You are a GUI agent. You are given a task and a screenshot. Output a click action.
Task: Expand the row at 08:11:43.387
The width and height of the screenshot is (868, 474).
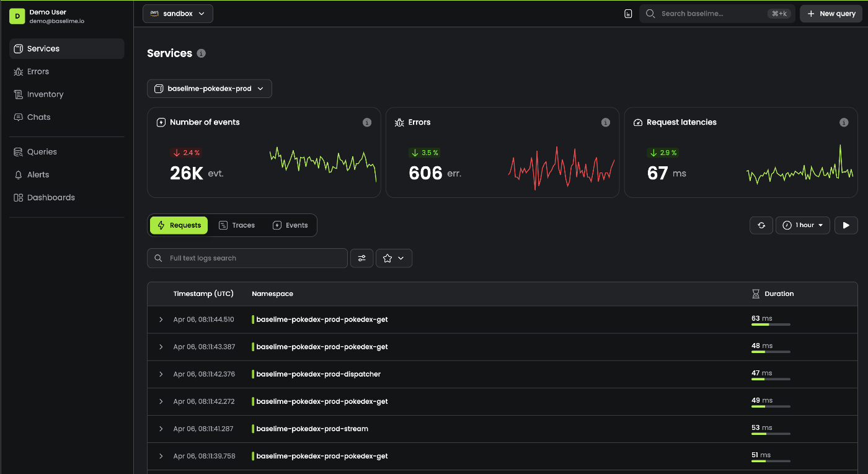point(161,347)
